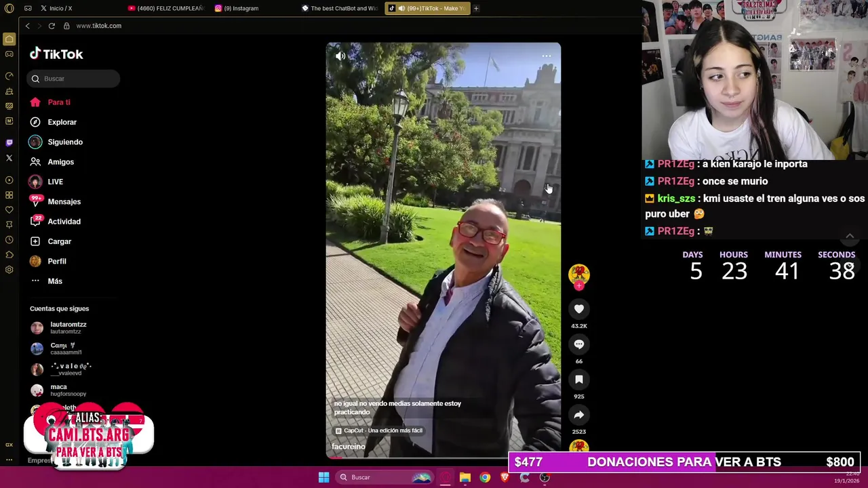Focus the TikTok Buscar search field
Image resolution: width=868 pixels, height=488 pixels.
point(73,79)
